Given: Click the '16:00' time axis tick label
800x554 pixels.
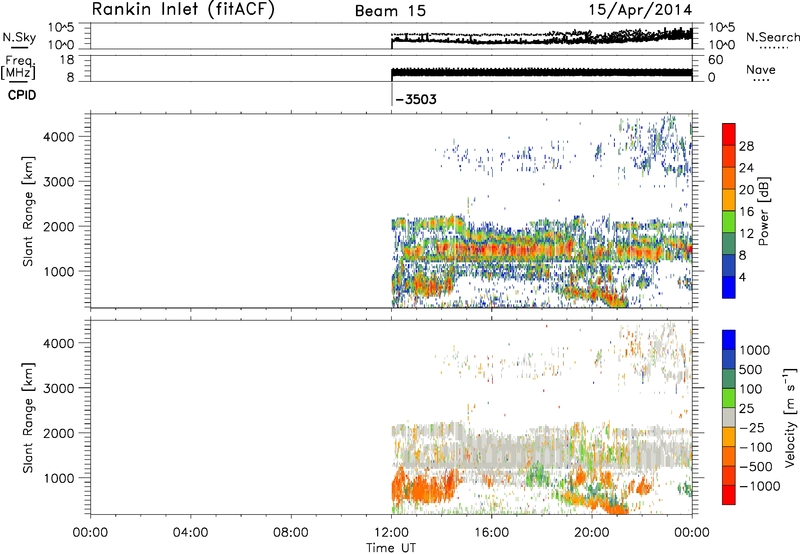Looking at the screenshot, I should coord(491,533).
